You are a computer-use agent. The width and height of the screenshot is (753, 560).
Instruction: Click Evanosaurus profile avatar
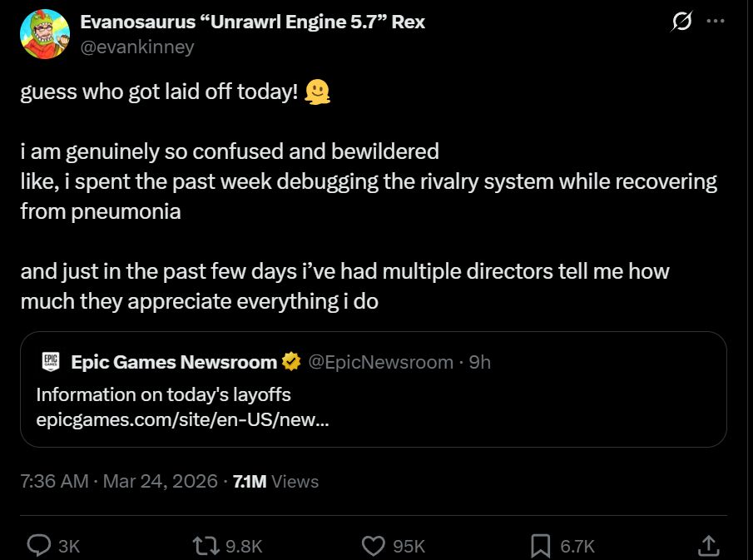[x=44, y=34]
